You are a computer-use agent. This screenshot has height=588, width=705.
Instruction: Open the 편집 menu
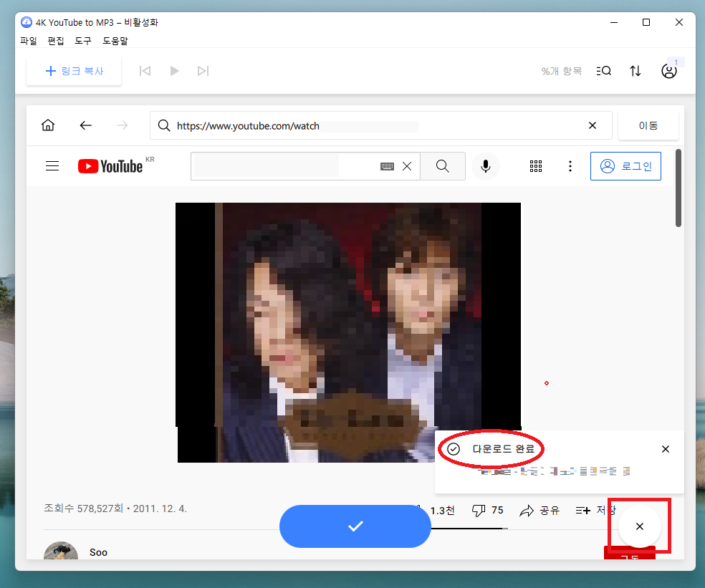pos(56,41)
